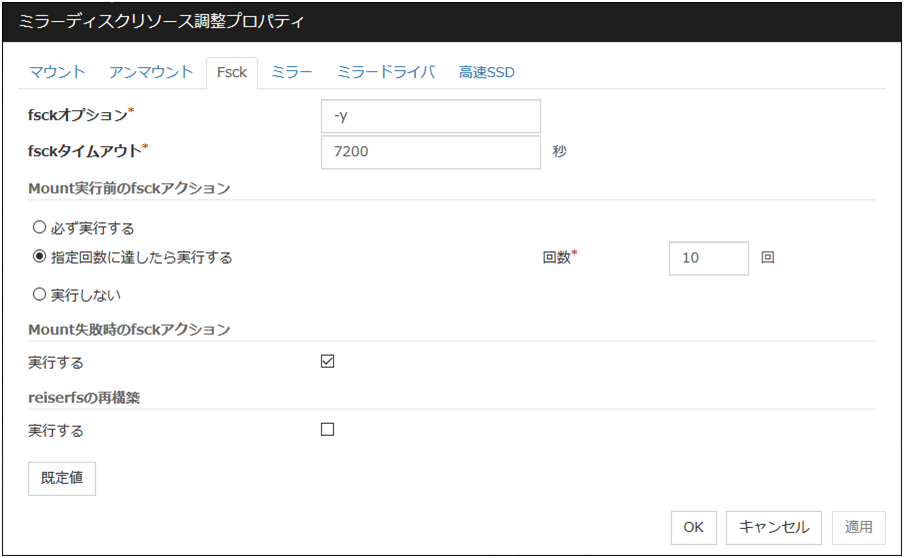Click the Mount実行前のfsckアクション section heading
The image size is (904, 558).
(130, 188)
